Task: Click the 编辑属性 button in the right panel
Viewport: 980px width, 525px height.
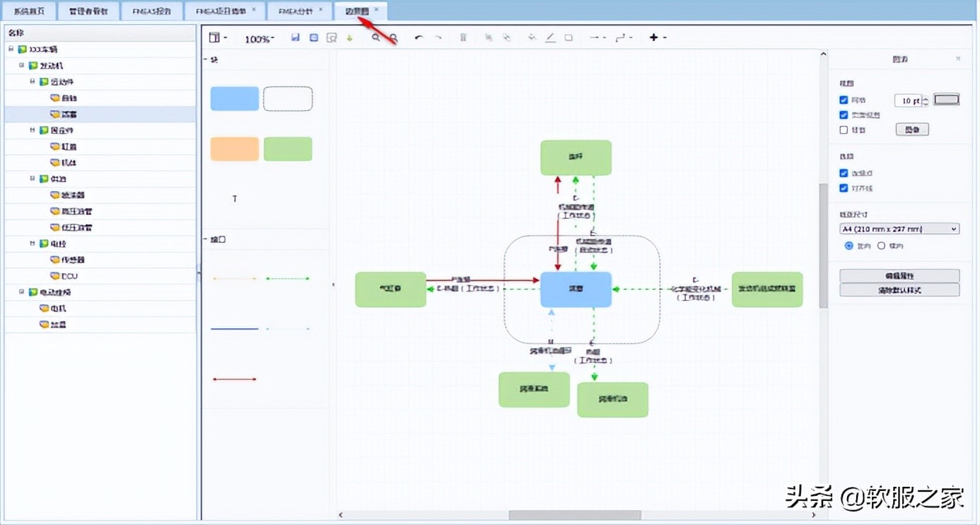Action: tap(899, 275)
